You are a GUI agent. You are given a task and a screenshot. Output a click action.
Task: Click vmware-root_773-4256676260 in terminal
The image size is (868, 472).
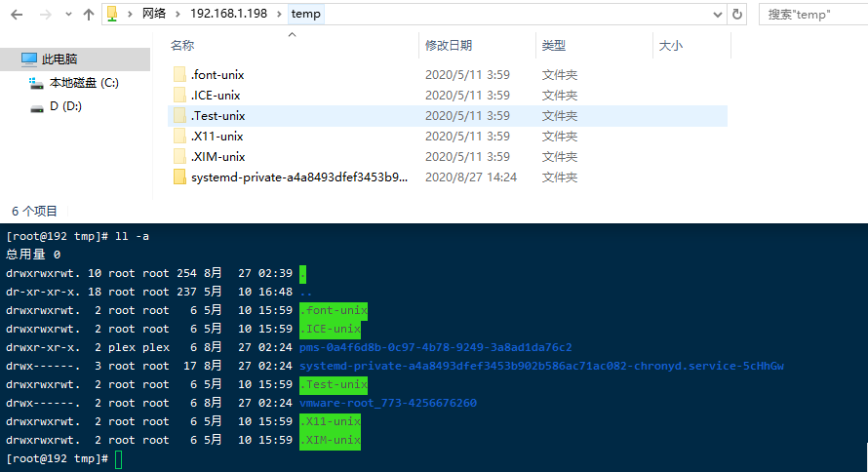(388, 403)
